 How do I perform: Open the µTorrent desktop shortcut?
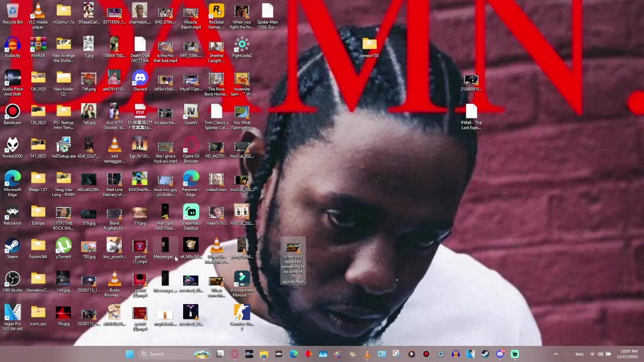coord(63,249)
